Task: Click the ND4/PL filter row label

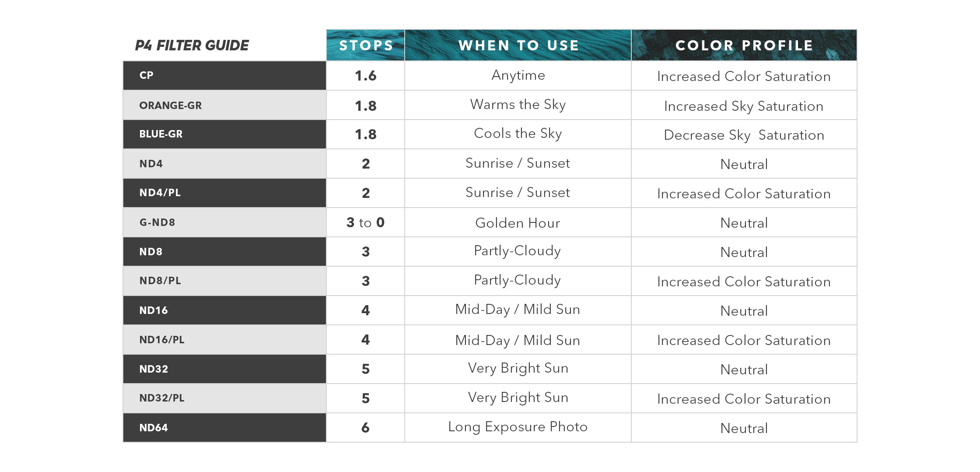Action: coord(224,193)
